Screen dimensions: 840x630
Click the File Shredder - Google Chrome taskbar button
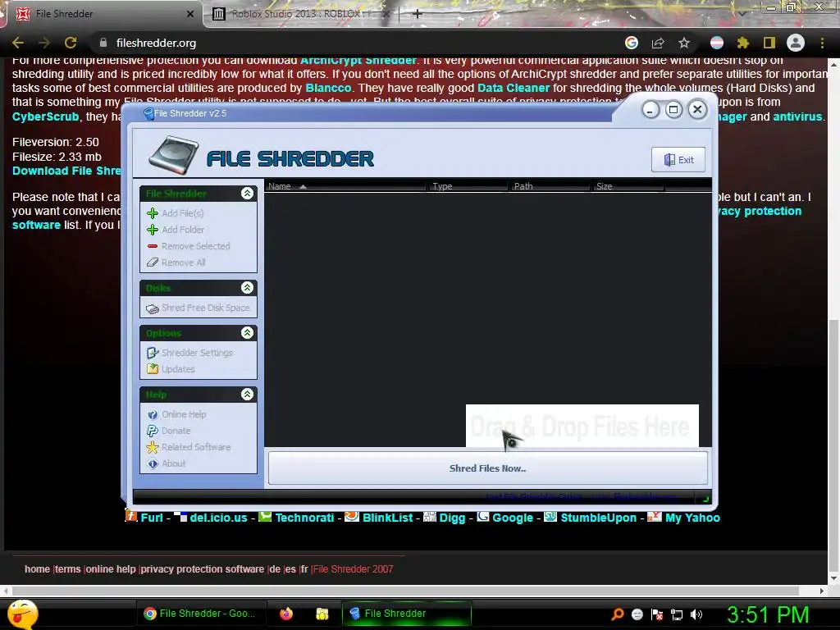pyautogui.click(x=200, y=614)
